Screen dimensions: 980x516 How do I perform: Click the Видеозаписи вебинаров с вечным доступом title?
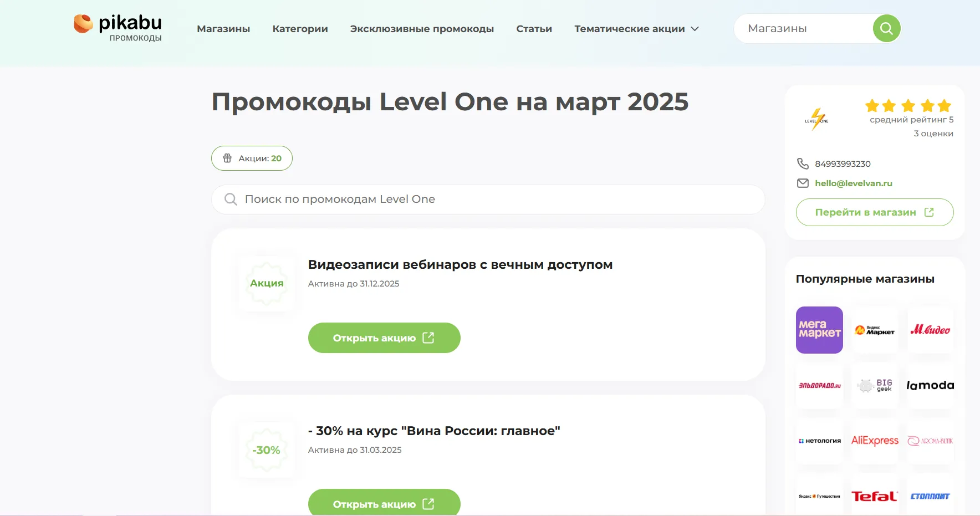460,265
